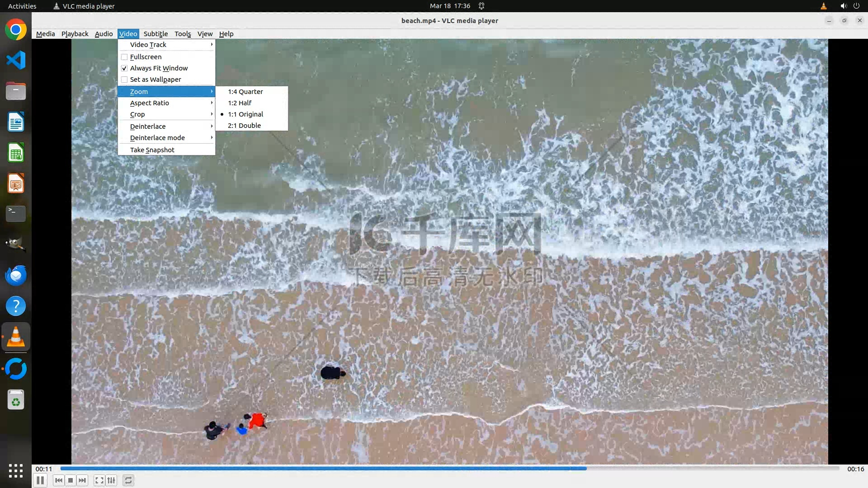This screenshot has height=488, width=868.
Task: Click the next media button
Action: pyautogui.click(x=82, y=480)
